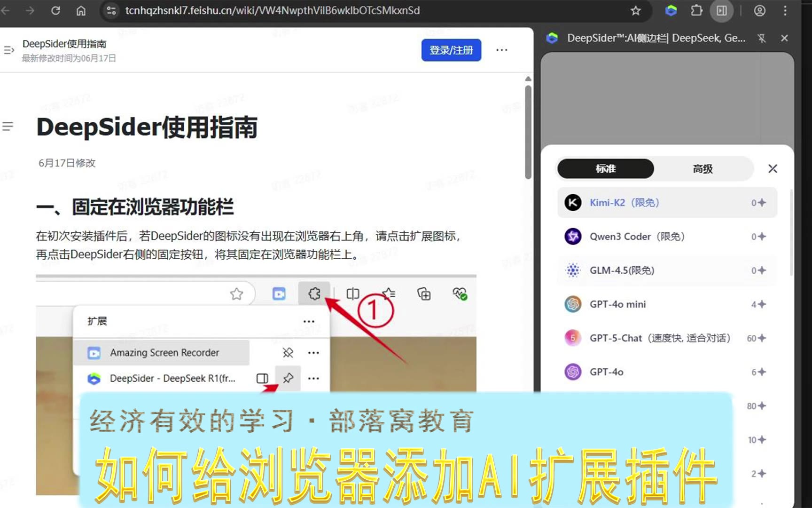Open the browser Extensions puzzle icon
The image size is (812, 508).
click(x=696, y=11)
